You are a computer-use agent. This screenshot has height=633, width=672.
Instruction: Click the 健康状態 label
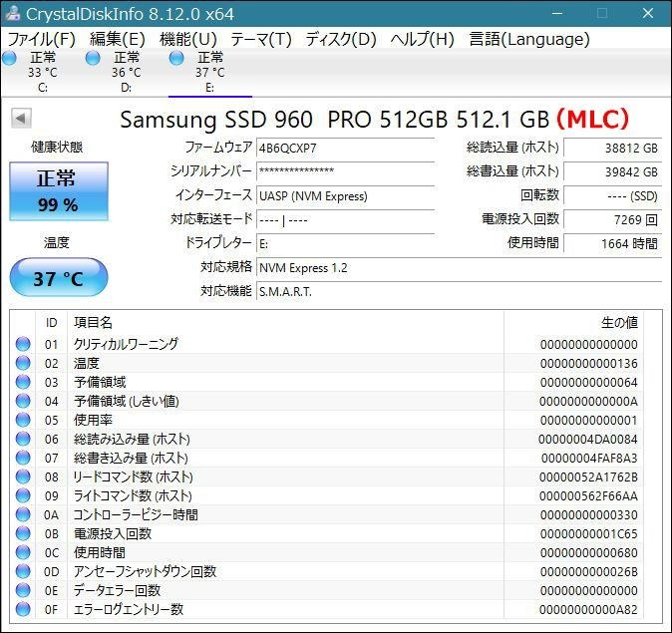click(57, 147)
